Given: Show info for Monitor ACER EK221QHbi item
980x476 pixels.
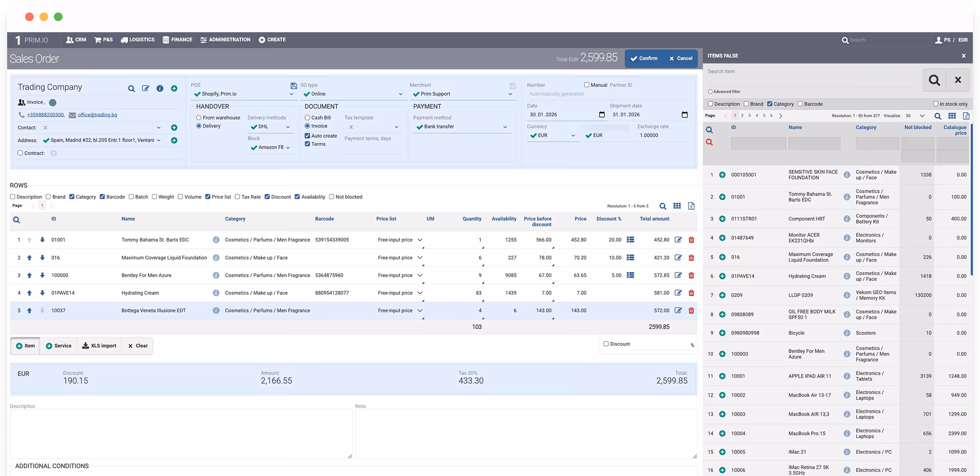Looking at the screenshot, I should coord(847,238).
